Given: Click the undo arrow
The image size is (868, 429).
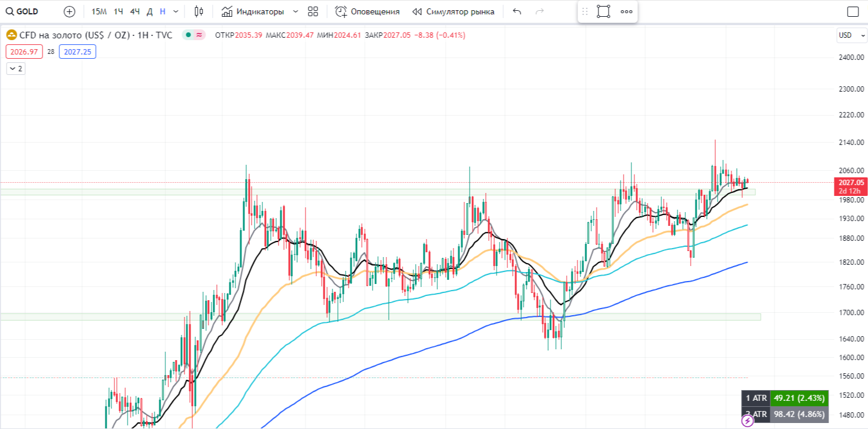Looking at the screenshot, I should tap(518, 11).
